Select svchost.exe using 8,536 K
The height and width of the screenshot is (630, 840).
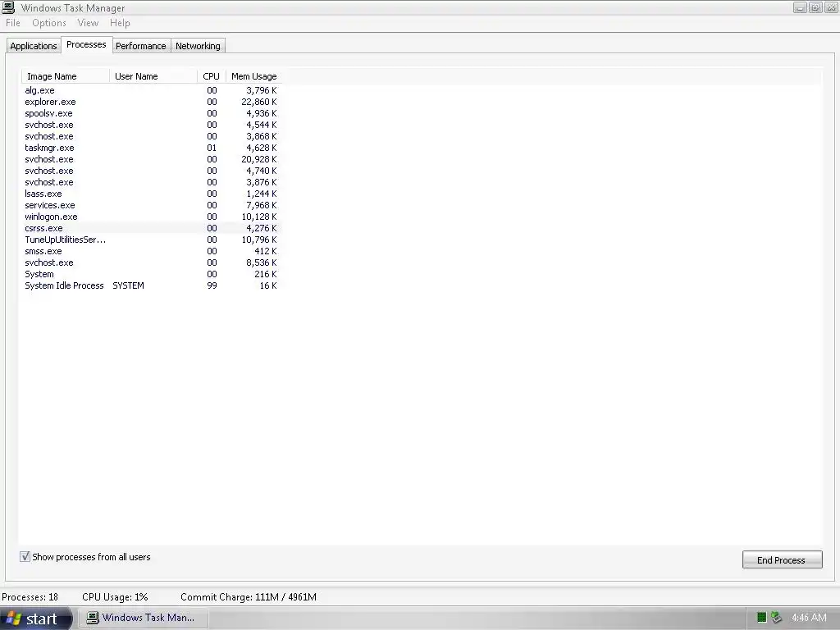[151, 262]
